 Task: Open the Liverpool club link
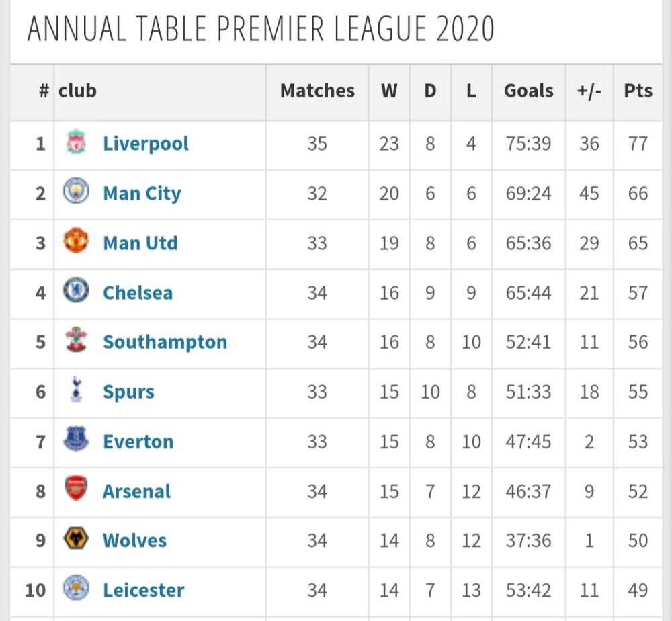tap(146, 144)
